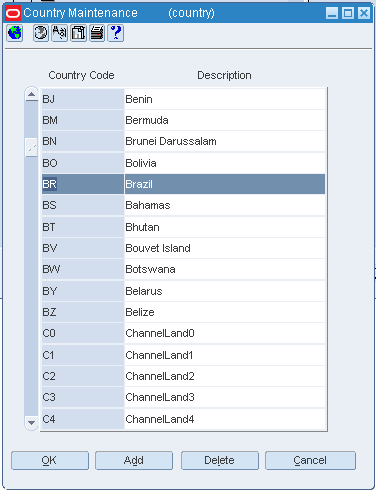This screenshot has width=376, height=491.
Task: Click the highlighted Brazil description field
Action: coord(225,184)
